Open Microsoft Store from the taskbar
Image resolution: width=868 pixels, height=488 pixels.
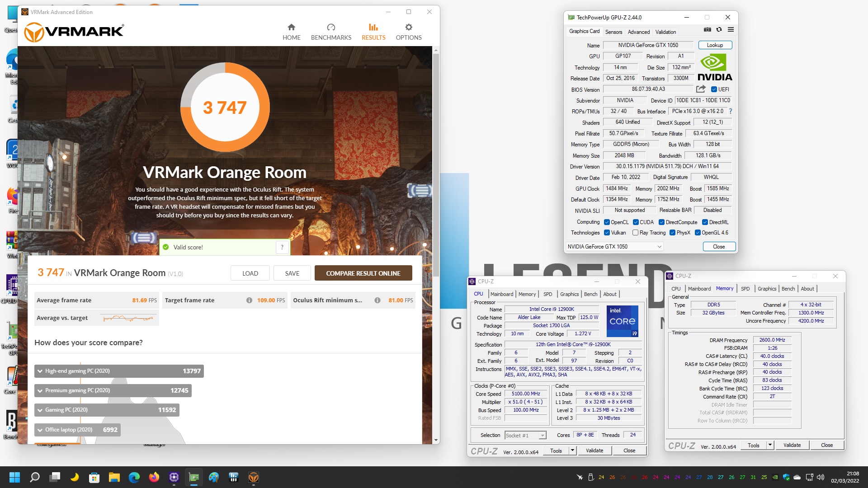(x=94, y=477)
